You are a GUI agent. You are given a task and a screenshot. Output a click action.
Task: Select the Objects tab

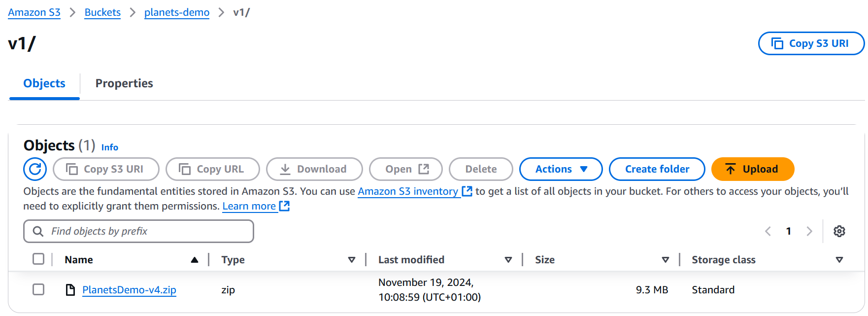coord(44,83)
